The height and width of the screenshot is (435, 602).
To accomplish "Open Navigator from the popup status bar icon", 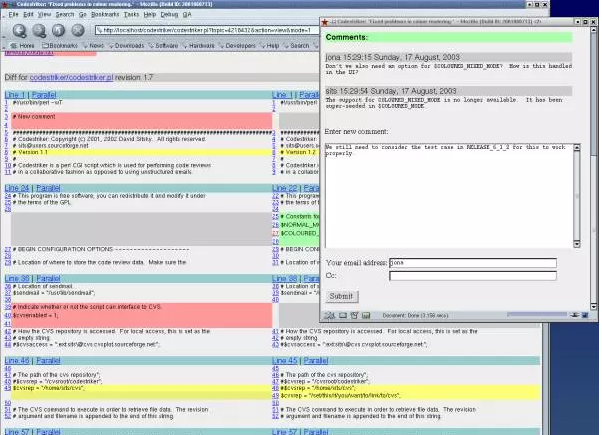I will point(329,316).
